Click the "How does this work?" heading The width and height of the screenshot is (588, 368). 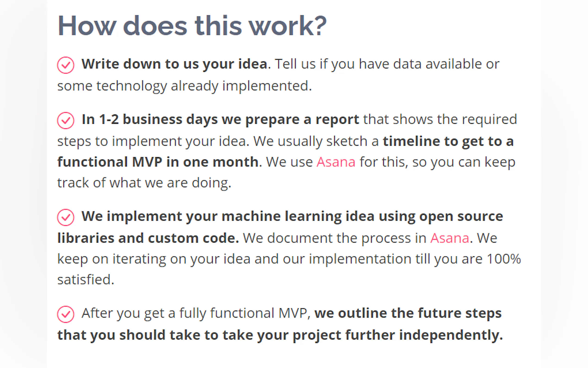[192, 26]
